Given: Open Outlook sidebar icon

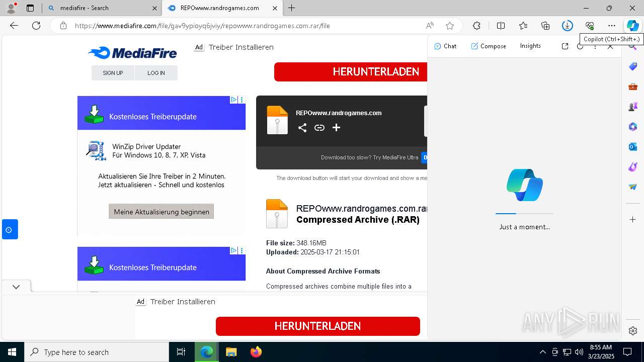Looking at the screenshot, I should click(x=633, y=147).
